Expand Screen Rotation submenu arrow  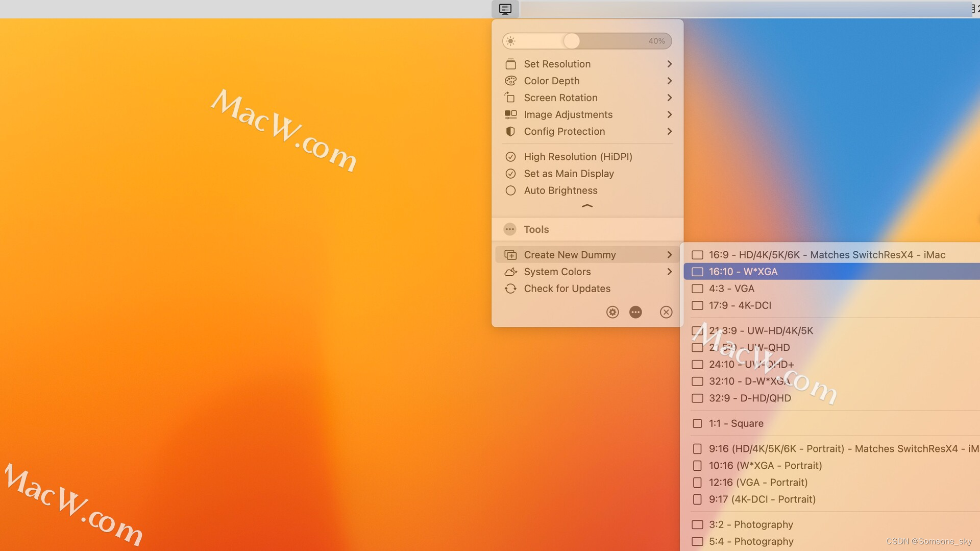[669, 98]
